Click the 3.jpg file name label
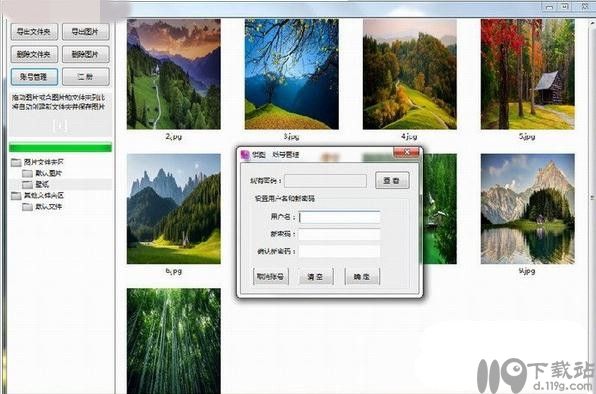 [292, 136]
